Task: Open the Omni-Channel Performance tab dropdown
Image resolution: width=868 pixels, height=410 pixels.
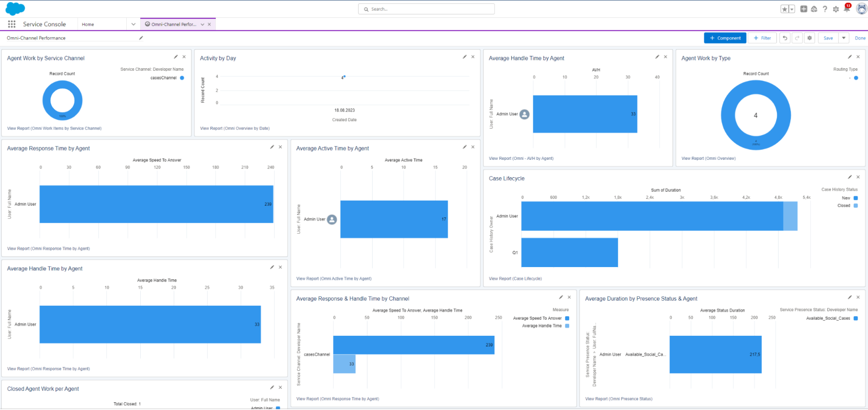Action: 202,24
